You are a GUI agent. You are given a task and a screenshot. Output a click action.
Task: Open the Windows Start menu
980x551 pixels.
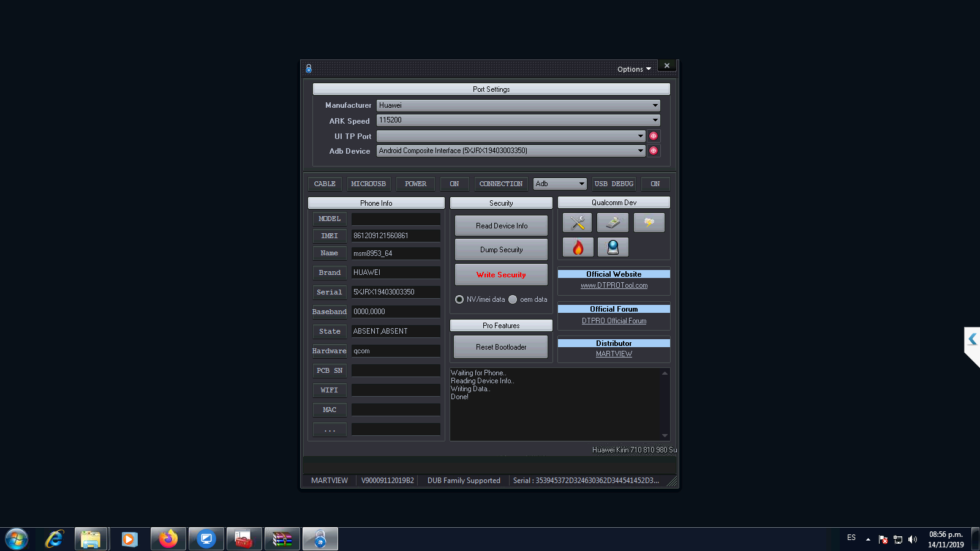(17, 539)
